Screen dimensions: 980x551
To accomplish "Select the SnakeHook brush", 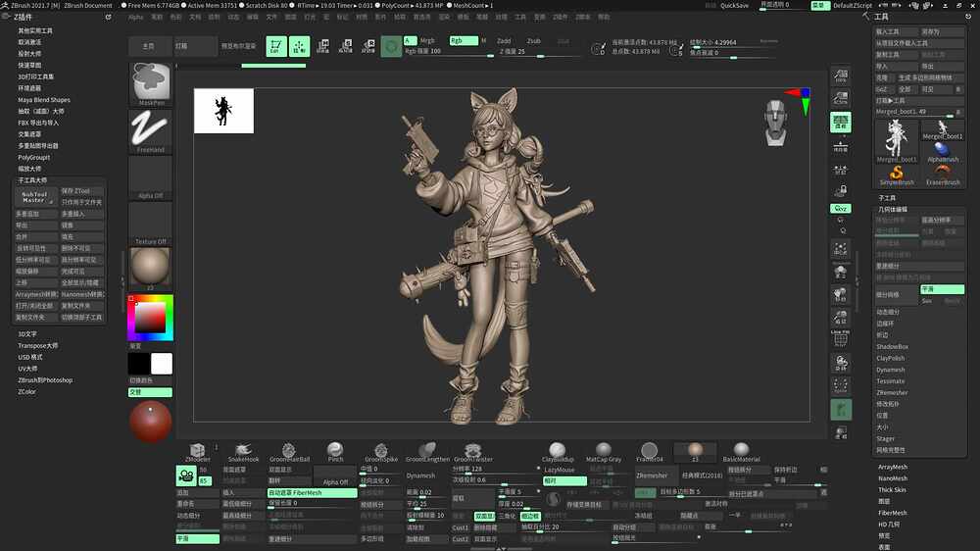I will pyautogui.click(x=243, y=452).
